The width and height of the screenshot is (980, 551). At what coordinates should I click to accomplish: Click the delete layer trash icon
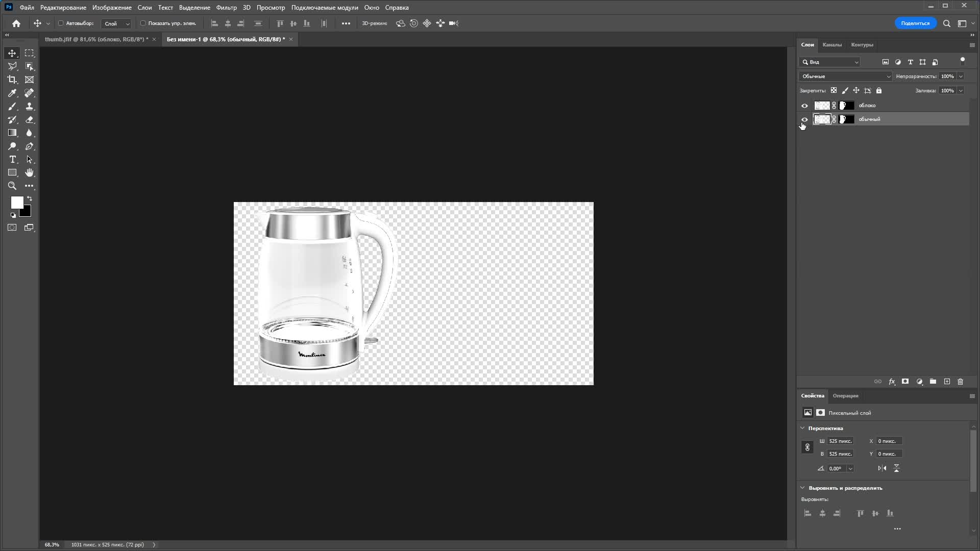(960, 382)
